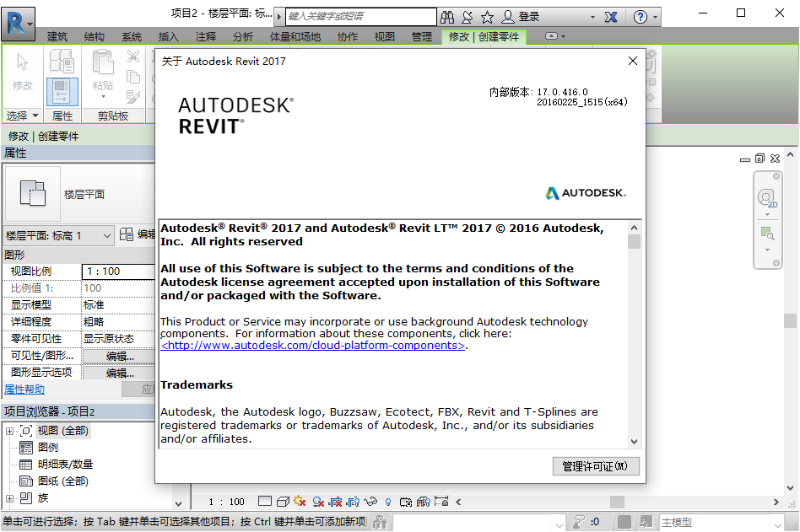Click 编辑 button for 图形显示选项
The height and width of the screenshot is (532, 800).
(x=119, y=373)
